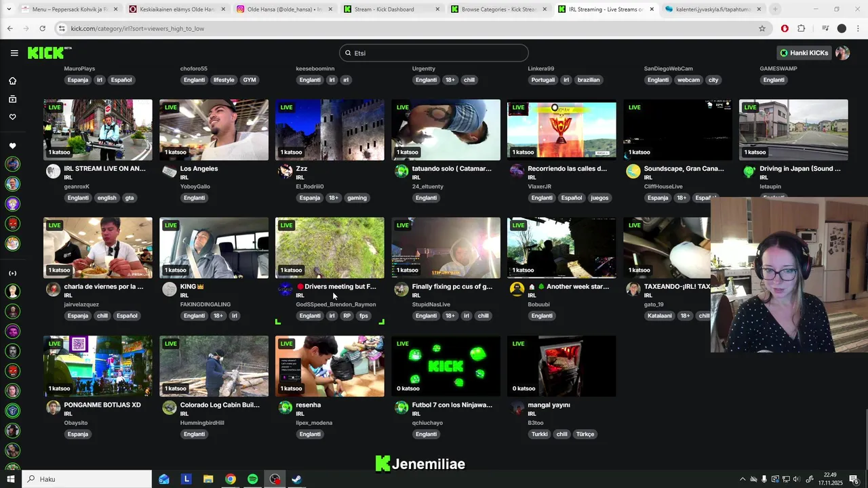
Task: Click the KICK logo
Action: (x=49, y=53)
